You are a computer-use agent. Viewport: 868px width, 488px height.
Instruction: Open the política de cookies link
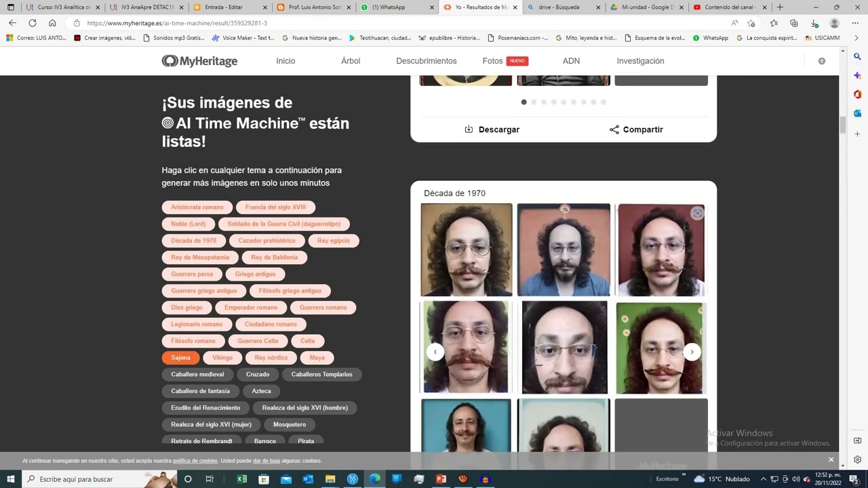[195, 461]
